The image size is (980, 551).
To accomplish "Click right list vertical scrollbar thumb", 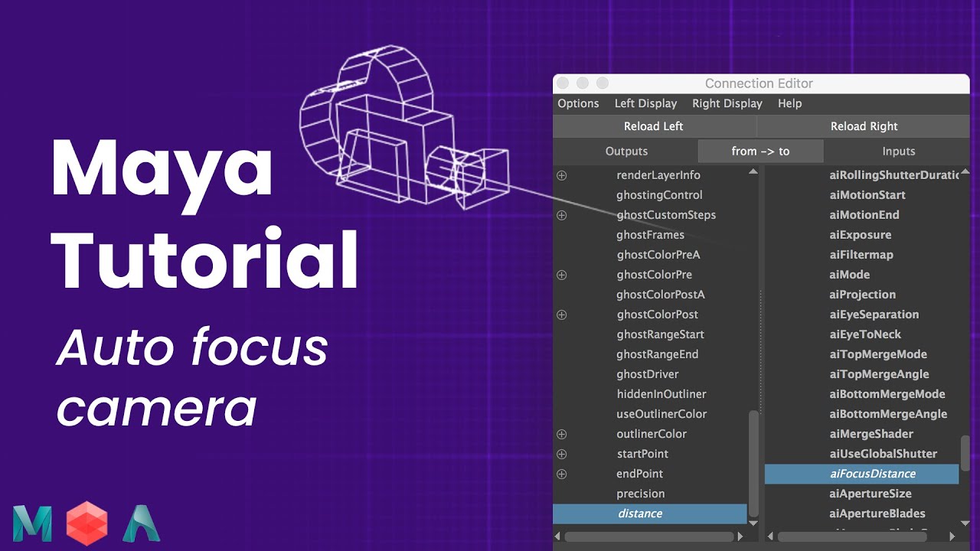I will tap(965, 453).
